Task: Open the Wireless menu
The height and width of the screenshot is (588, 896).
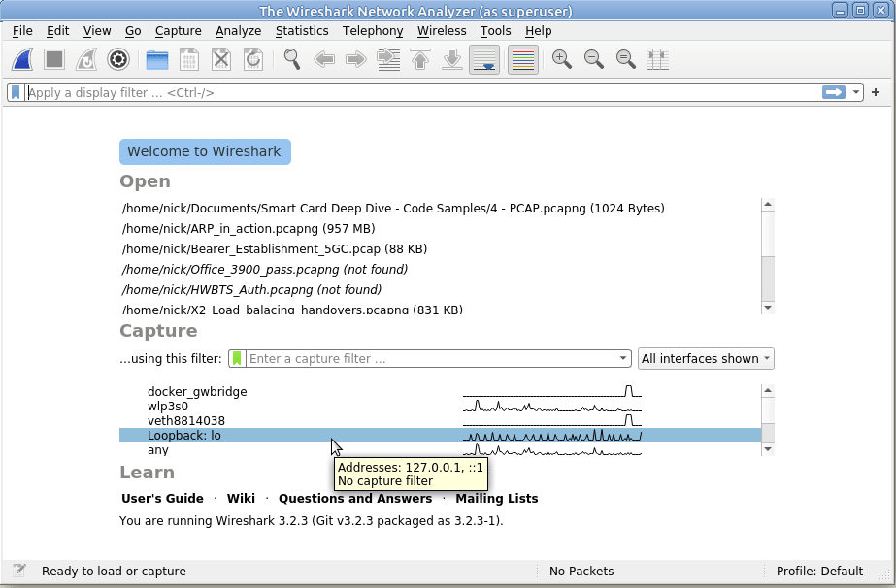Action: click(442, 31)
